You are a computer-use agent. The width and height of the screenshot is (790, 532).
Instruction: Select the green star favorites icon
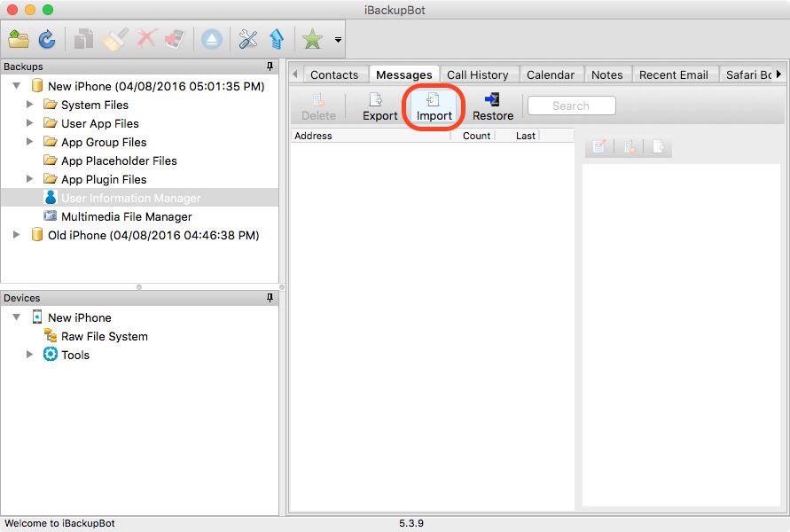pyautogui.click(x=311, y=38)
